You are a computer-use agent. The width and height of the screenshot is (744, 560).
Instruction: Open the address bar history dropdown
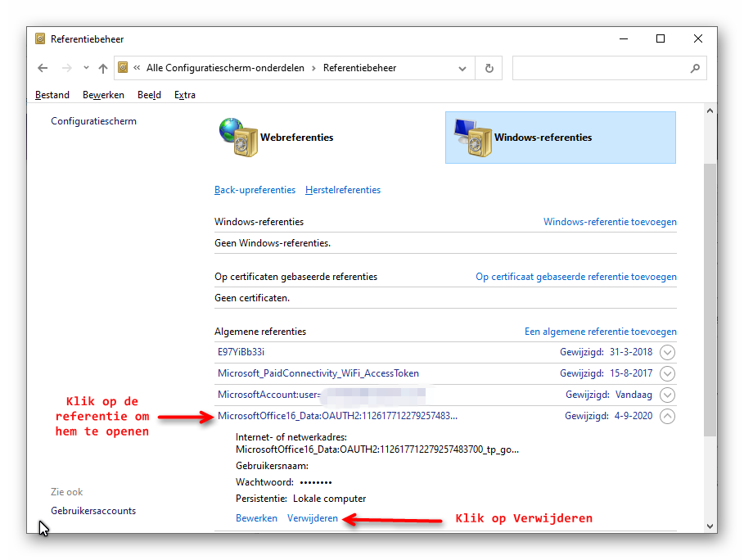pos(463,68)
